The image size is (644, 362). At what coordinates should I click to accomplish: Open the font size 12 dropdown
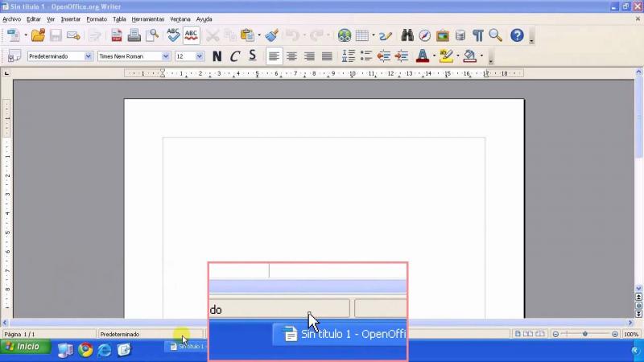[x=200, y=56]
